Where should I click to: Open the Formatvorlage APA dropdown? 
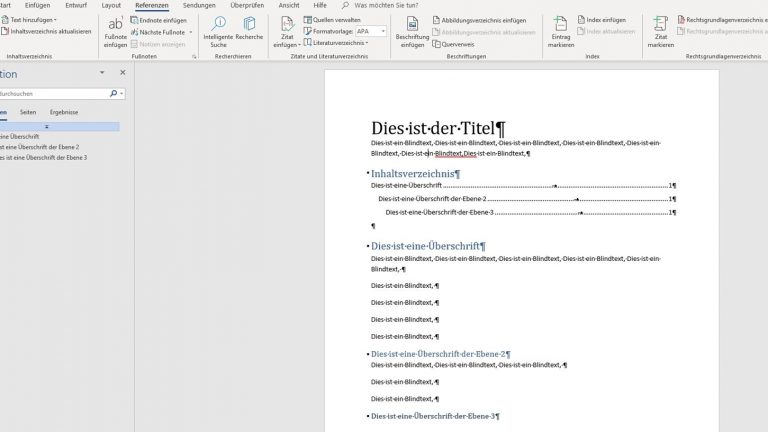pos(382,31)
